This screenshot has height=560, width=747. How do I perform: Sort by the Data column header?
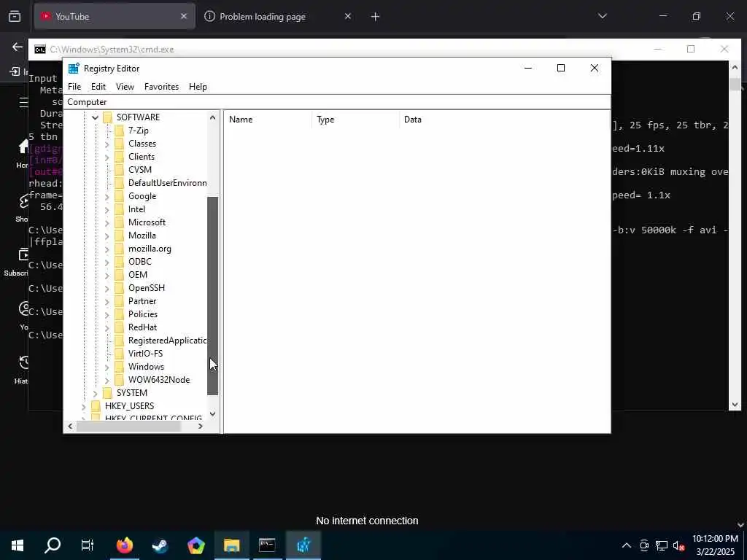click(x=505, y=120)
